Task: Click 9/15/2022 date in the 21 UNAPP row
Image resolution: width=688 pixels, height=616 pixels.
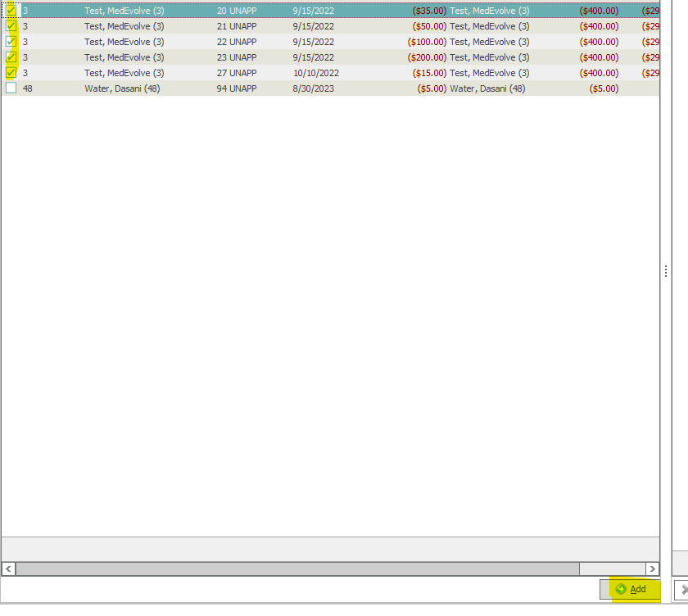Action: [314, 26]
